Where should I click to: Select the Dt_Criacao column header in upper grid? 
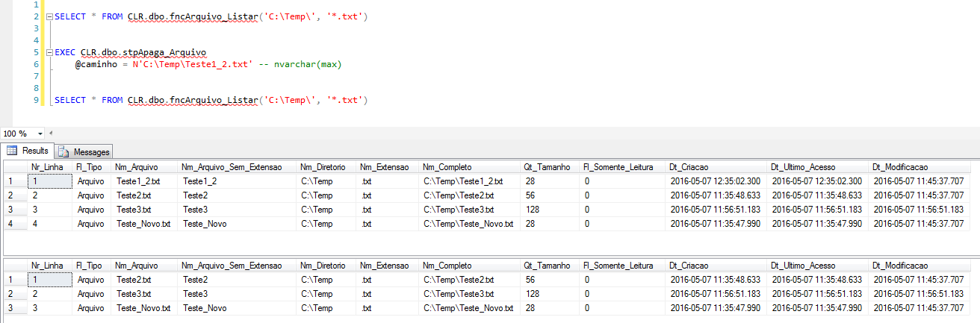(x=716, y=167)
